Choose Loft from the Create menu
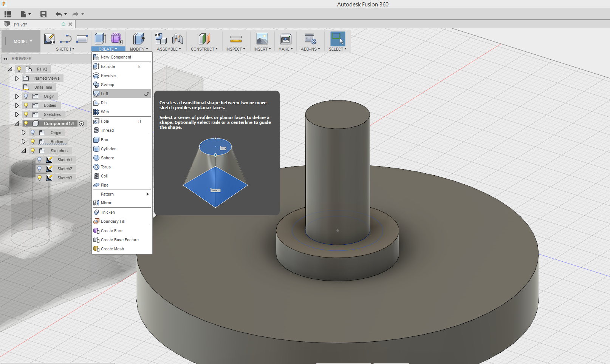The image size is (610, 364). 122,94
